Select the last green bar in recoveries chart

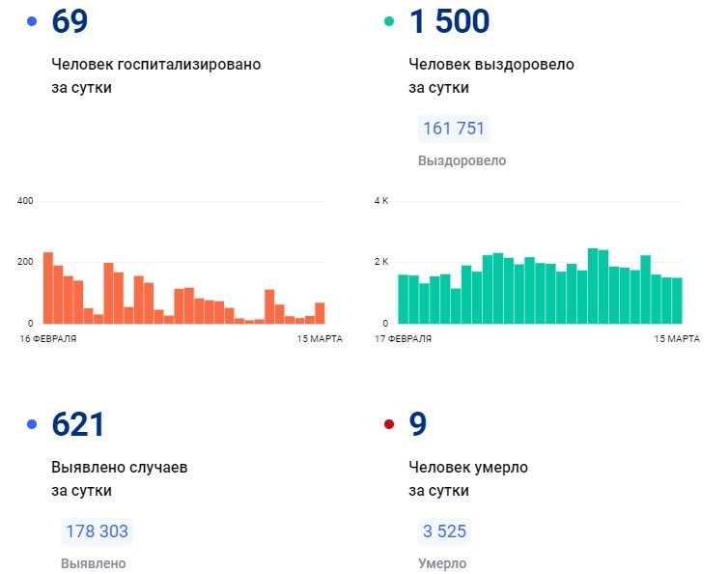pyautogui.click(x=677, y=301)
